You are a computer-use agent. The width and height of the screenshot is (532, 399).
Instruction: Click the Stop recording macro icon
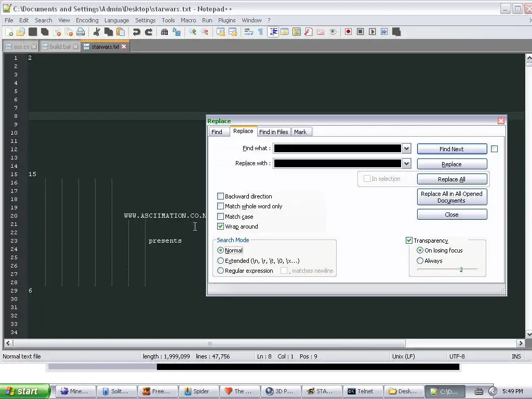click(361, 32)
